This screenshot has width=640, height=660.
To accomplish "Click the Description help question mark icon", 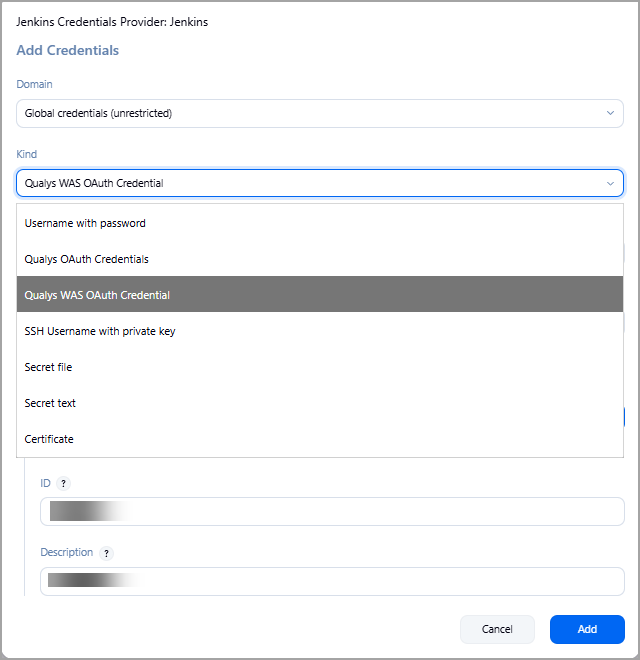I will [x=107, y=553].
